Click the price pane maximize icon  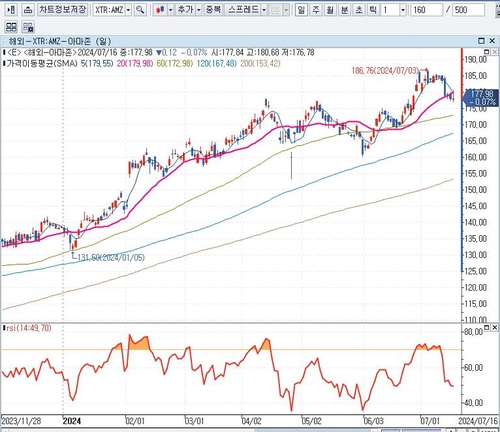coord(487,52)
